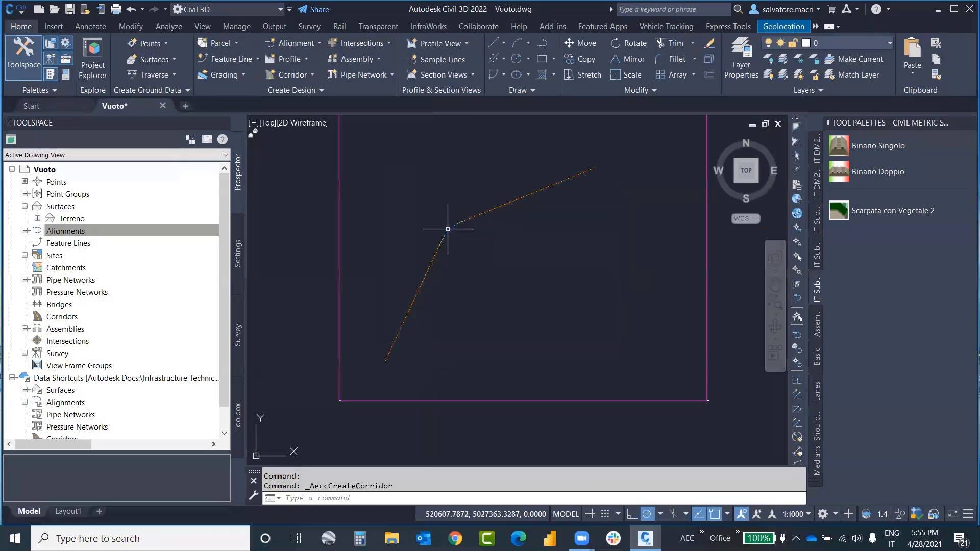Screen dimensions: 980x551
Task: Open the Prospector vertical tab
Action: point(237,172)
